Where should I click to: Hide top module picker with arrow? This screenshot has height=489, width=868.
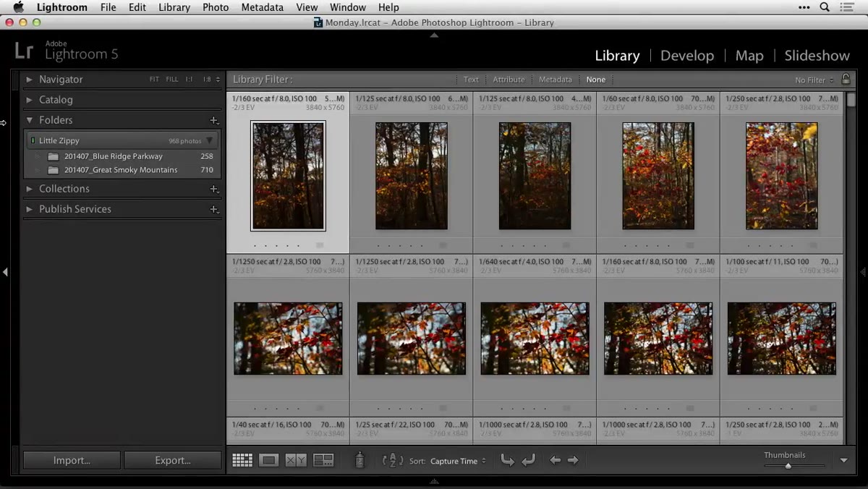(434, 35)
